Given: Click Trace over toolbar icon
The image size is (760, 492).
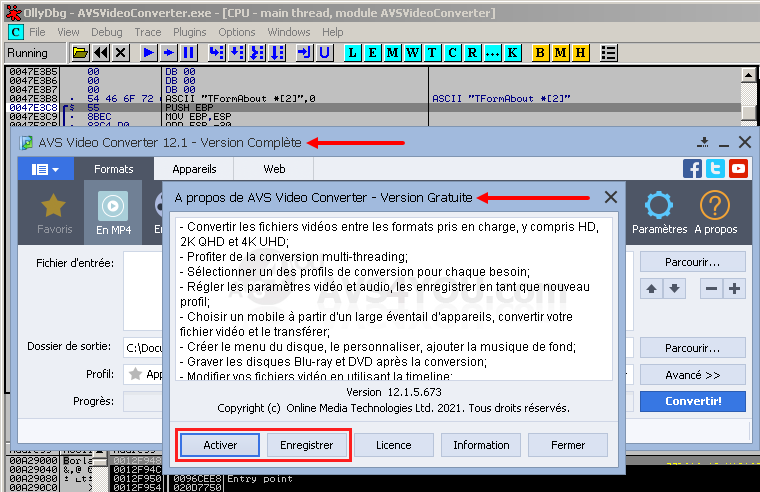Looking at the screenshot, I should 277,52.
